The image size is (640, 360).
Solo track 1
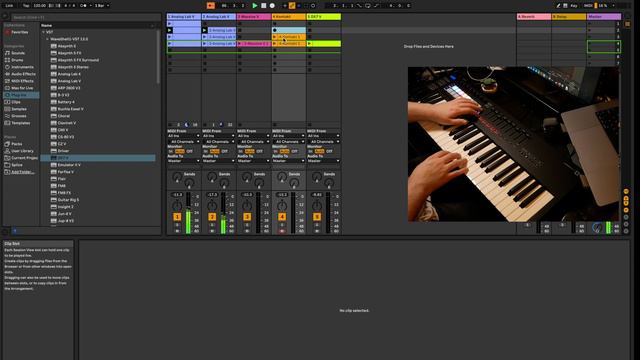(177, 225)
